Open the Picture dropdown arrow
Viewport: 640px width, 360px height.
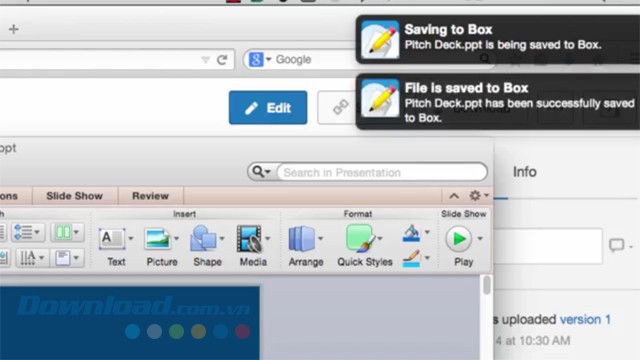[177, 238]
